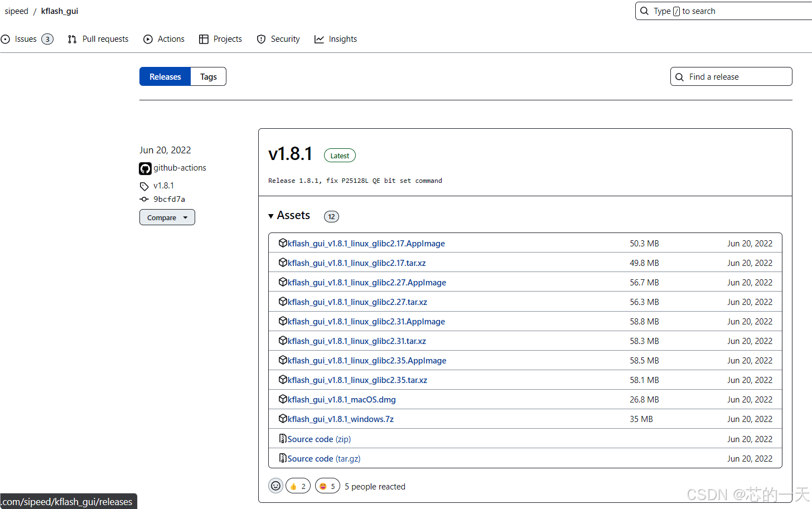Click zip file icon of Source code (zip)

coord(283,439)
